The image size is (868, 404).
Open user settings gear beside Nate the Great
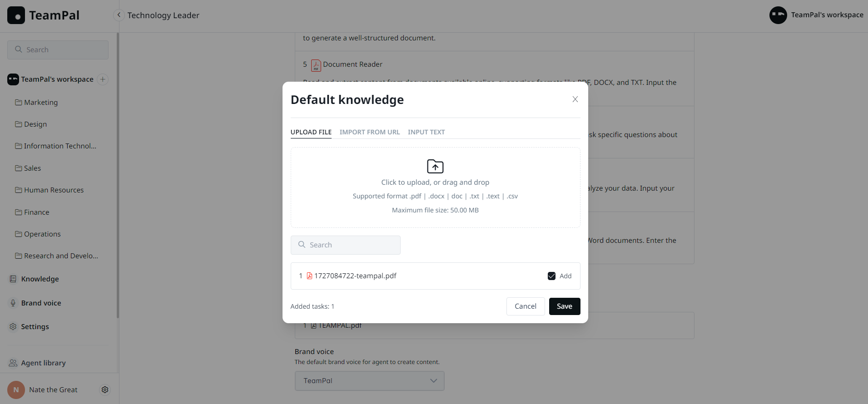click(x=105, y=390)
